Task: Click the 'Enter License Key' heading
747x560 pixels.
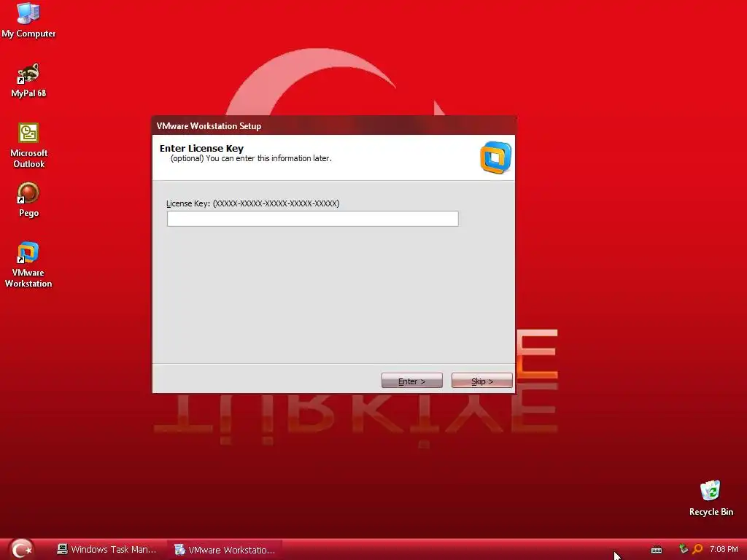Action: pos(201,148)
